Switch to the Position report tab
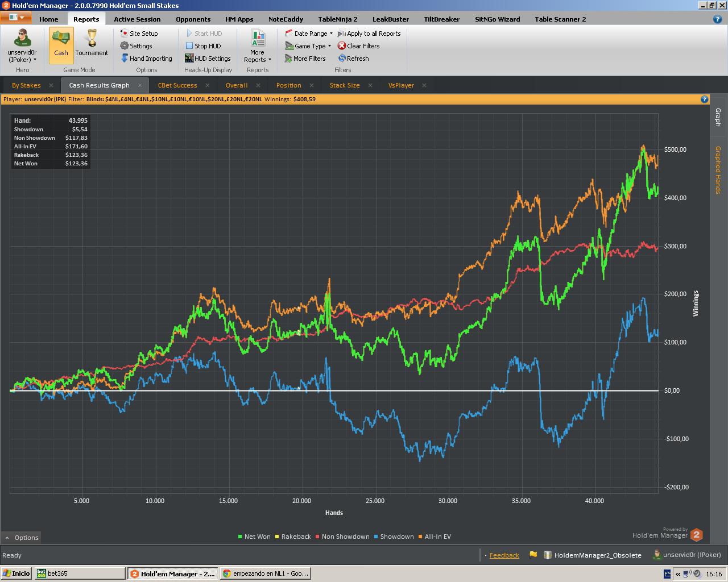 (289, 85)
